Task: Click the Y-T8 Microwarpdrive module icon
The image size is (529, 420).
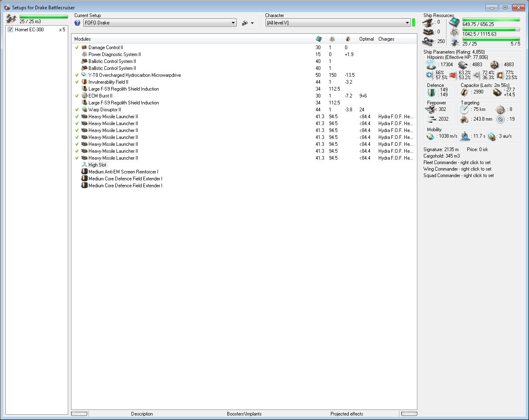Action: click(84, 75)
